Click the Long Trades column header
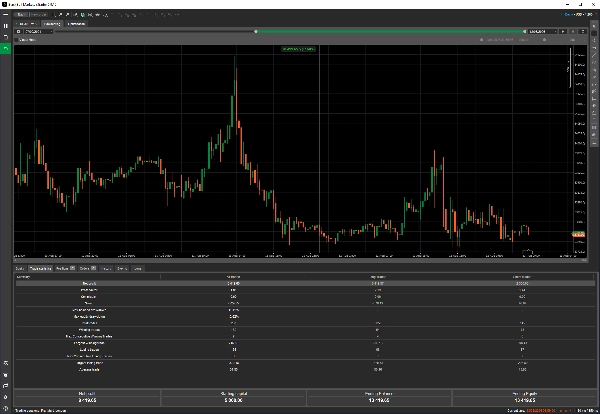600x414 pixels. tap(378, 277)
